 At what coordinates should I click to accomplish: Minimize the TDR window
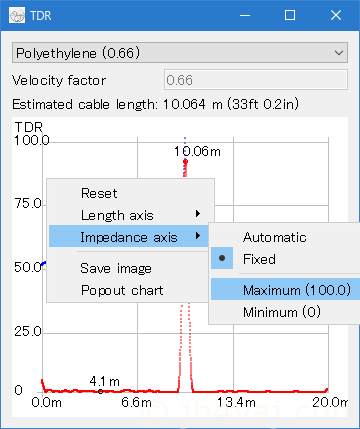point(245,15)
